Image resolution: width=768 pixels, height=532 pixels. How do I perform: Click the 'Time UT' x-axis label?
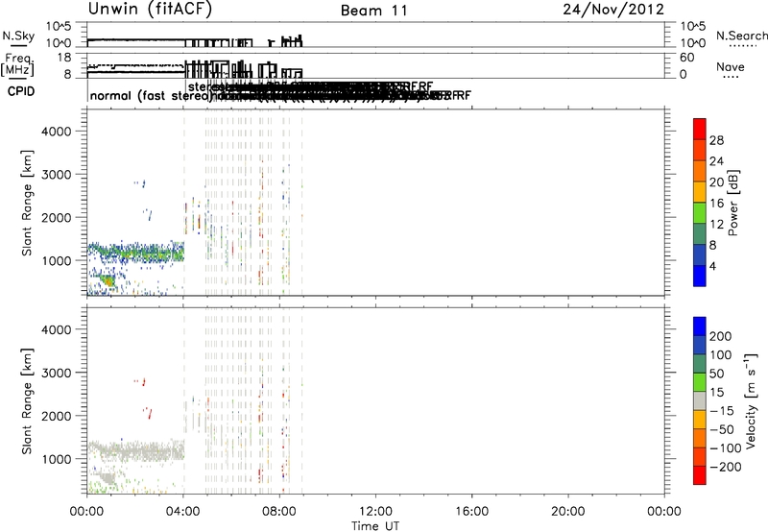pyautogui.click(x=375, y=525)
